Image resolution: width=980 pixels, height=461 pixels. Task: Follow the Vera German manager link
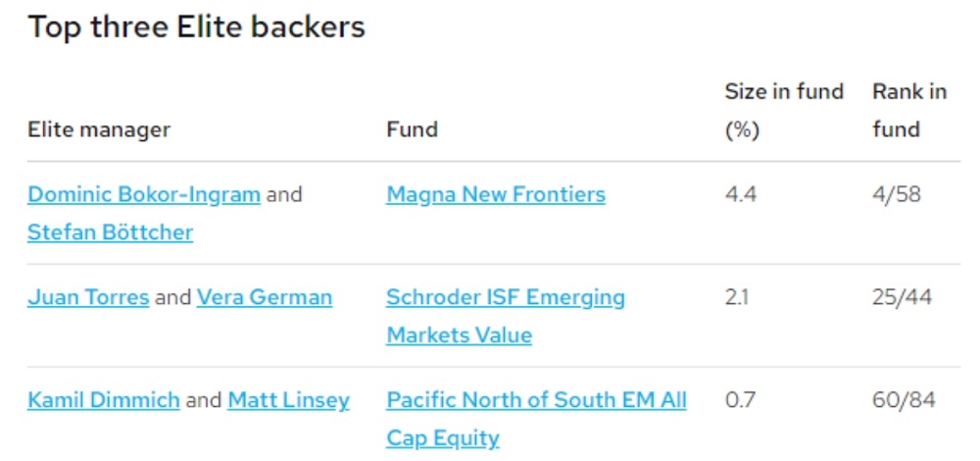[x=265, y=297]
